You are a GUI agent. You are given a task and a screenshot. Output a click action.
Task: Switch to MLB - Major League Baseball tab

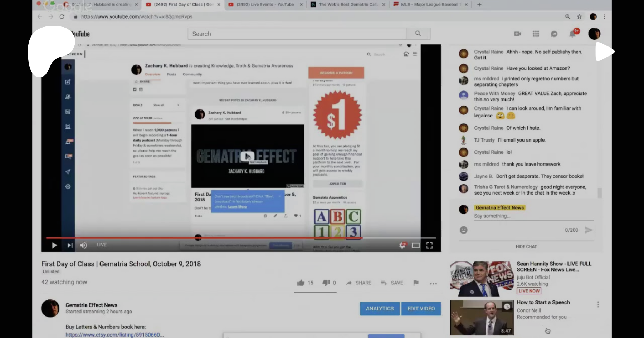point(429,5)
